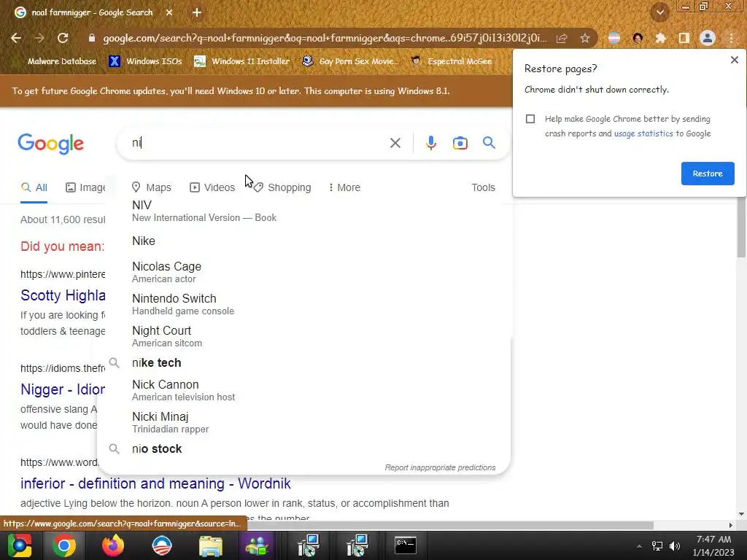
Task: Show hidden system tray icons arrow
Action: [x=639, y=546]
